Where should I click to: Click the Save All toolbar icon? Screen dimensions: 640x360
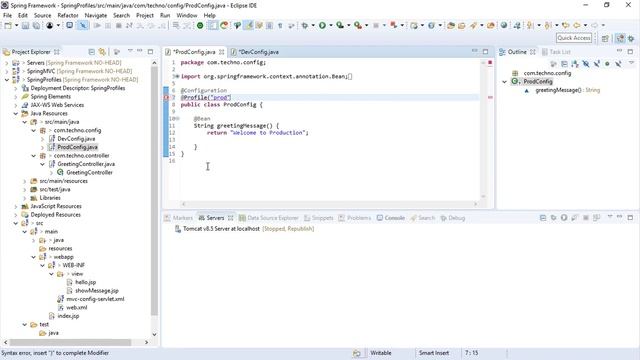pos(36,25)
